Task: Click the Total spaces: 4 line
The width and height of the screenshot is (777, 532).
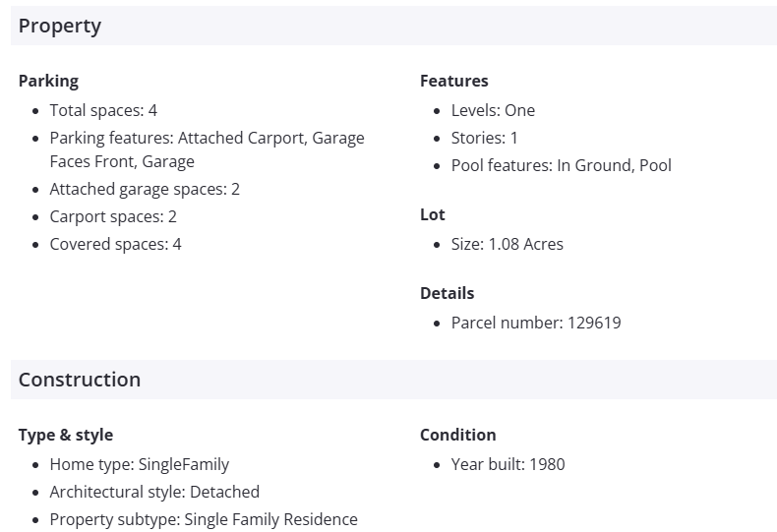Action: 103,110
